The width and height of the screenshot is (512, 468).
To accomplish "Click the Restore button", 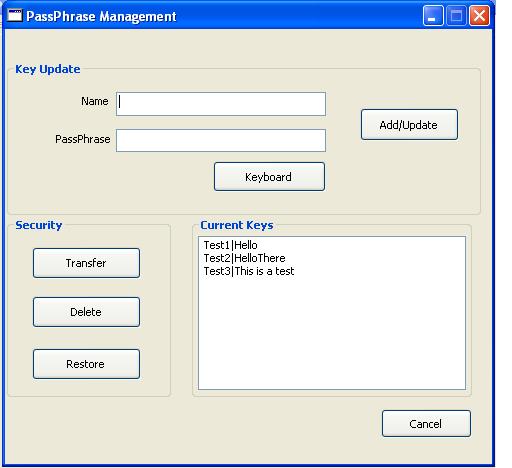I will (86, 364).
